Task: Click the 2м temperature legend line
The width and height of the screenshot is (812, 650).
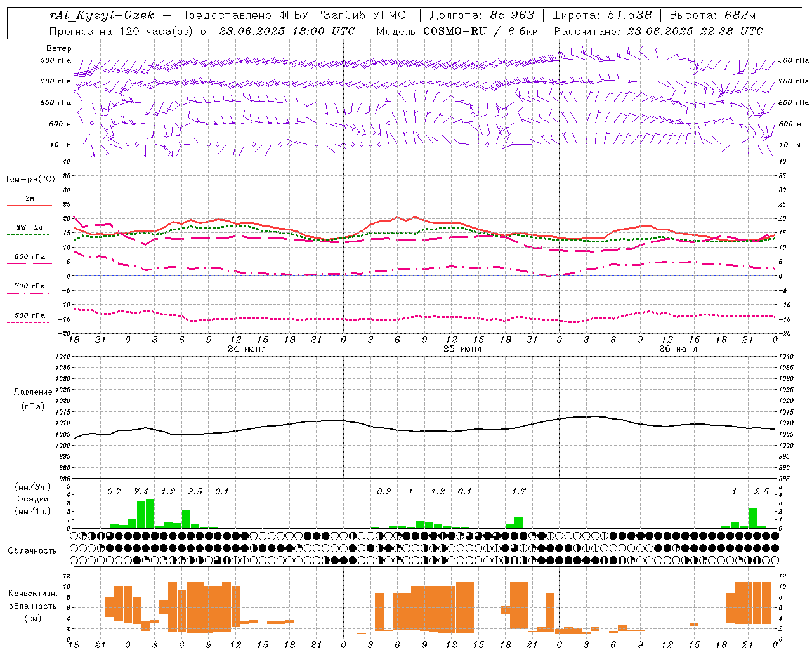Action: (29, 205)
